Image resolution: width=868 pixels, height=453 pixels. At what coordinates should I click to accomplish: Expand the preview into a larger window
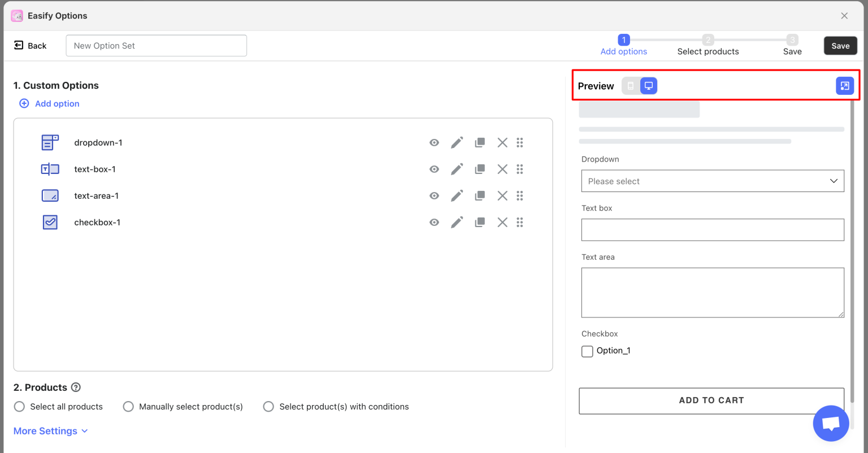[x=845, y=85]
